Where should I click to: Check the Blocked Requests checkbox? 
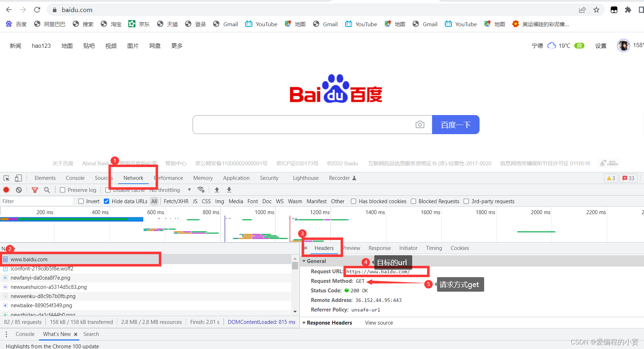coord(413,201)
